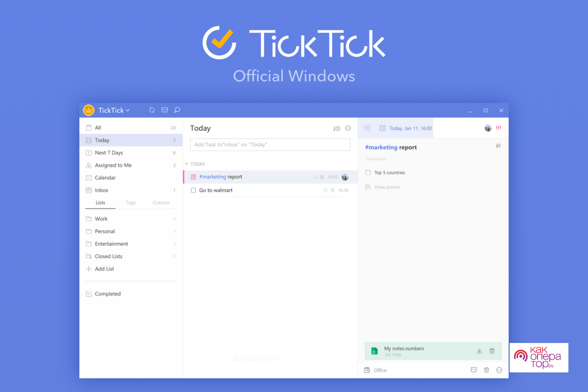The height and width of the screenshot is (392, 588).
Task: Tick the Top 5 countries checkbox
Action: pos(368,172)
